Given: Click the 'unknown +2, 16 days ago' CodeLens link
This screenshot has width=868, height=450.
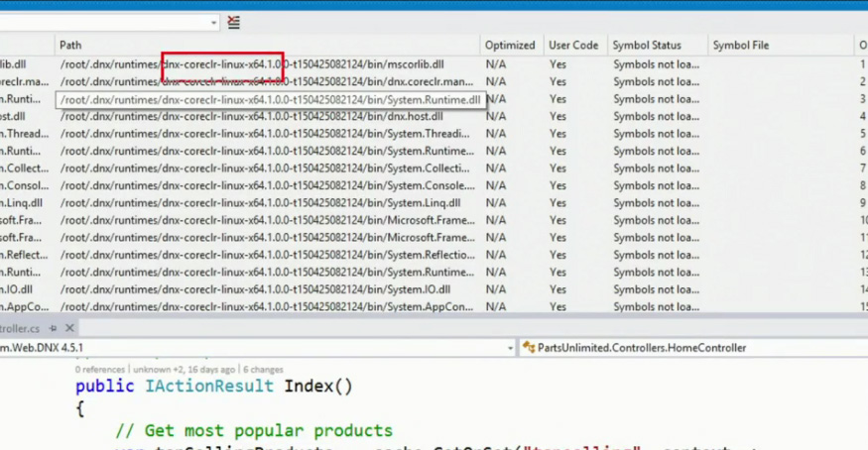Looking at the screenshot, I should pos(184,370).
